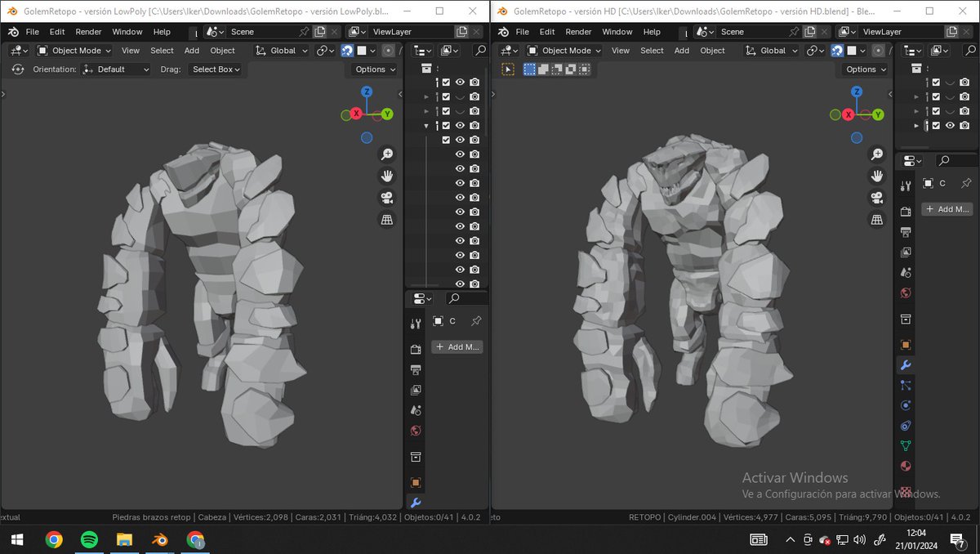The width and height of the screenshot is (980, 554).
Task: Toggle camera view in HD viewport
Action: coord(877,198)
